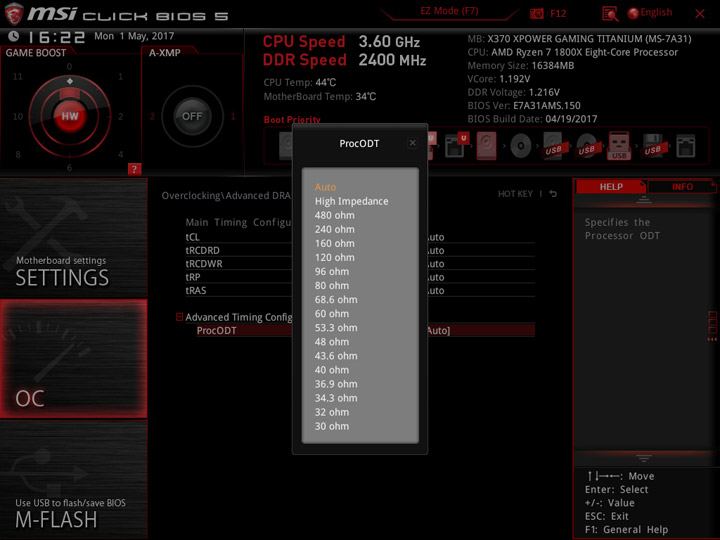Select the highlighted hard drive boot icon
This screenshot has height=540, width=720.
click(486, 146)
